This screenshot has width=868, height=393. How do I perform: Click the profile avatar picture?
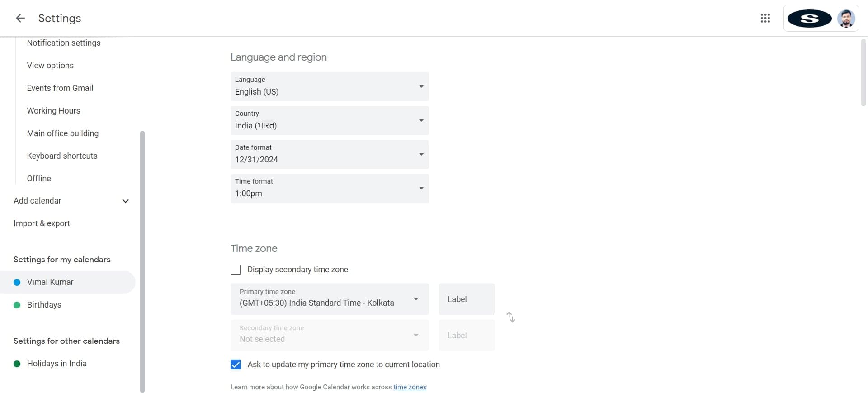point(846,18)
